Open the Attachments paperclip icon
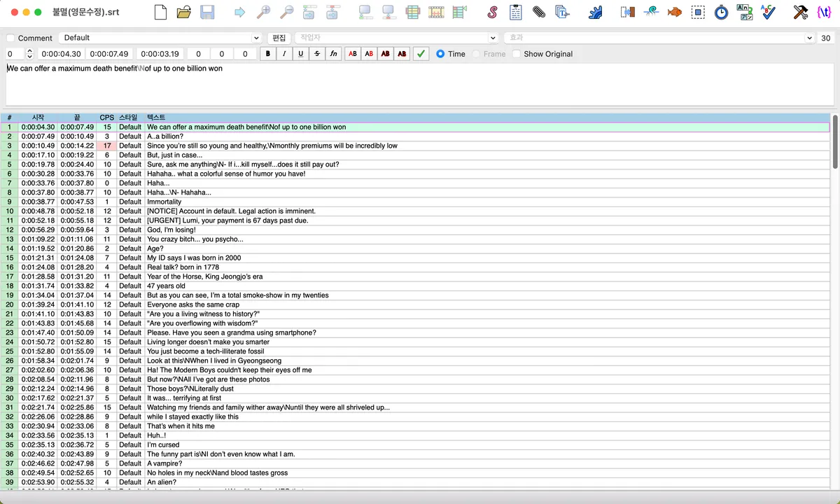The image size is (840, 504). coord(539,12)
